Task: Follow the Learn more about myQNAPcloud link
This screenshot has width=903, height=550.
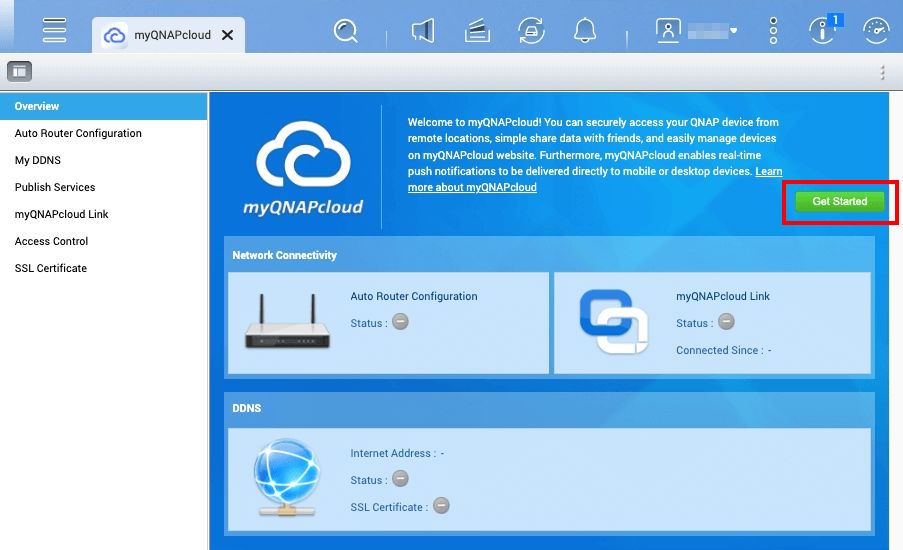Action: click(472, 187)
